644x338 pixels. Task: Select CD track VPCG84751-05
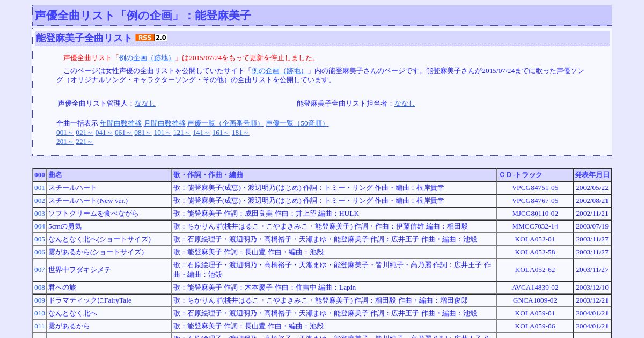(x=535, y=188)
